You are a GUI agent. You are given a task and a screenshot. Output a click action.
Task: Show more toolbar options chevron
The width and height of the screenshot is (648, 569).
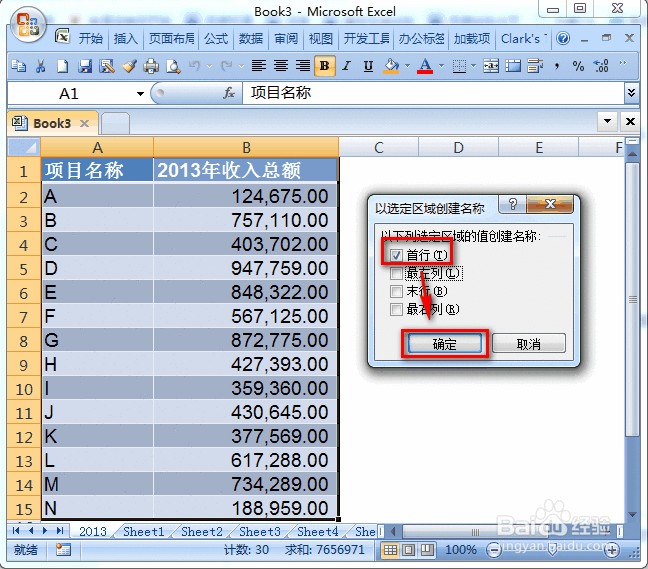click(x=623, y=63)
